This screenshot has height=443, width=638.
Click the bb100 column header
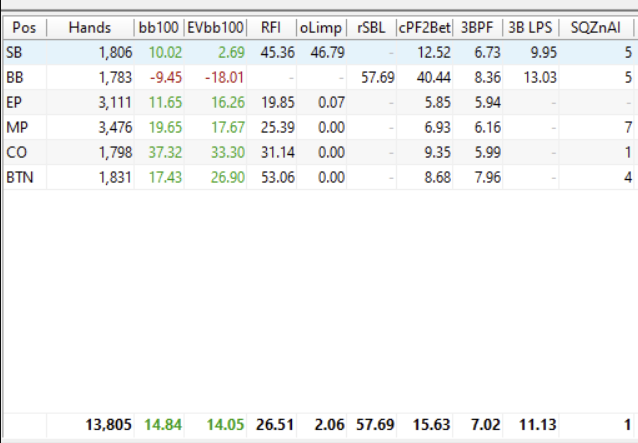(x=159, y=28)
